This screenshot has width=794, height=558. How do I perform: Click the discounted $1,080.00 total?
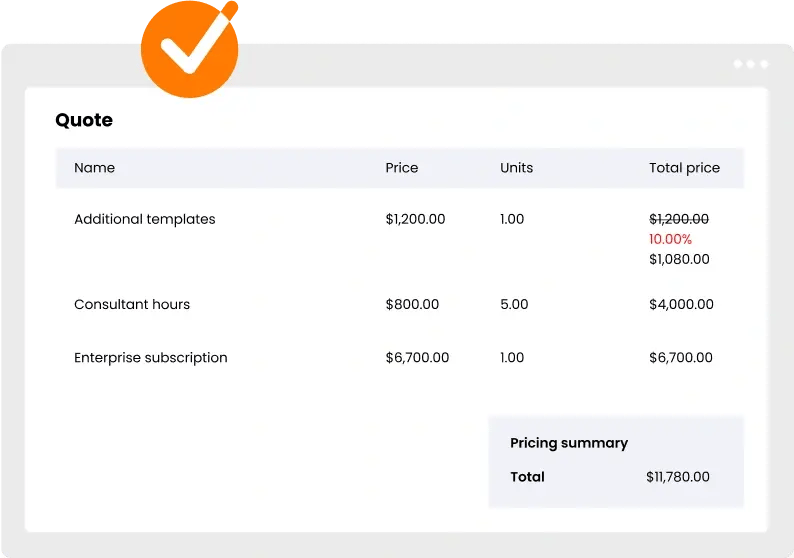coord(679,259)
